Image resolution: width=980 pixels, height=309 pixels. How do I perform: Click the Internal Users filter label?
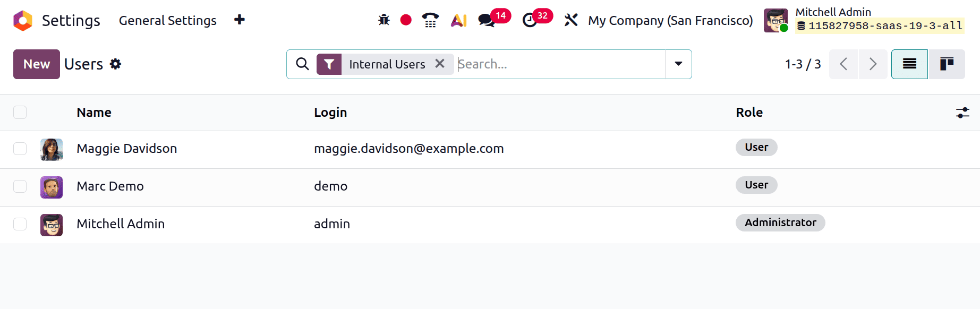387,64
